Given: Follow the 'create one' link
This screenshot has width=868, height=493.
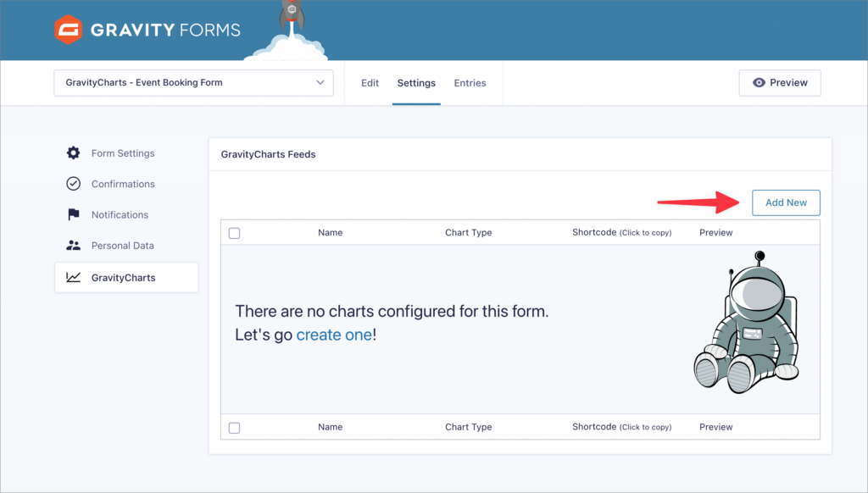Looking at the screenshot, I should [334, 335].
